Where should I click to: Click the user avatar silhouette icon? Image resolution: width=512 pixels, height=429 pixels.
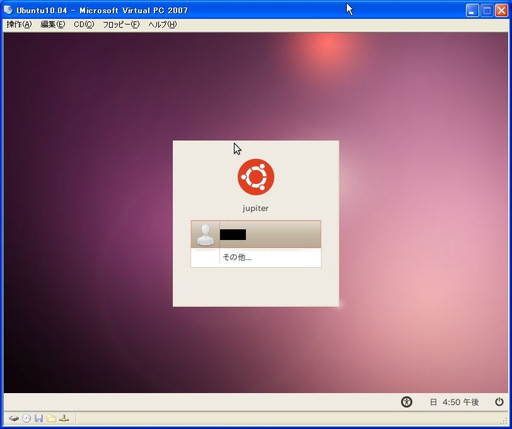pos(205,235)
